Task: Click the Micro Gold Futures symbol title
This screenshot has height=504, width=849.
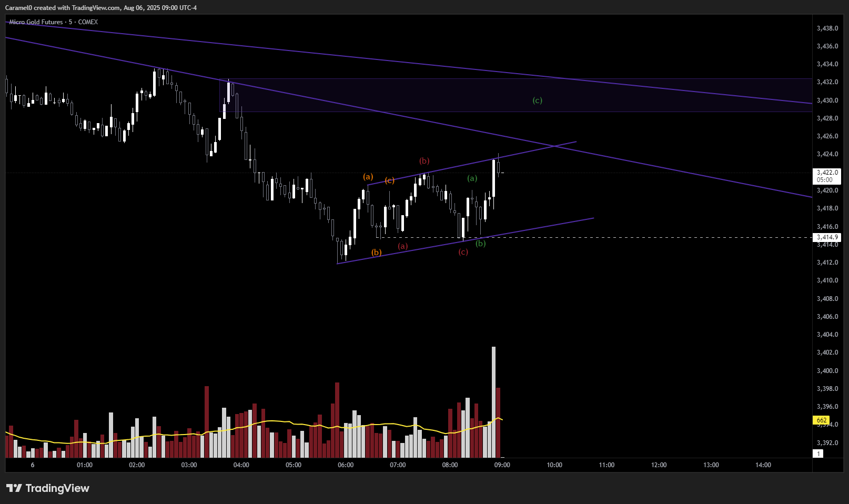Action: tap(36, 22)
